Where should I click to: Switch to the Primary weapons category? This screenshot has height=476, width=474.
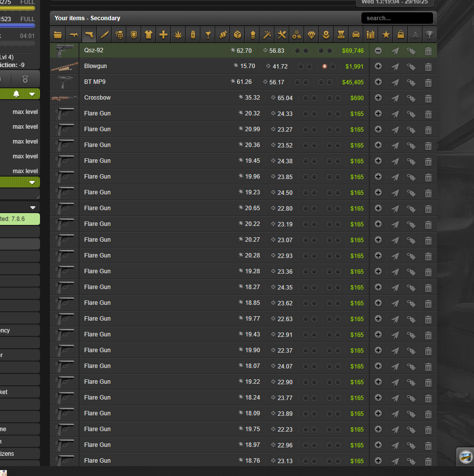[x=73, y=35]
